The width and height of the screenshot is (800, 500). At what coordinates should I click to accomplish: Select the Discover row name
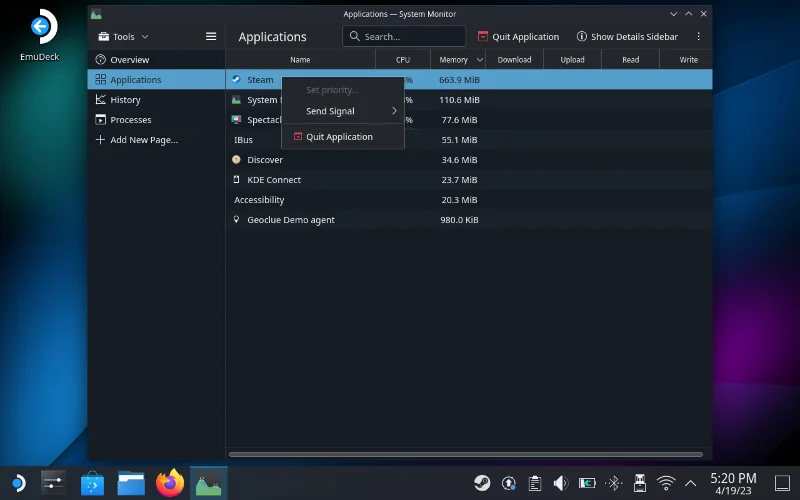tap(265, 160)
